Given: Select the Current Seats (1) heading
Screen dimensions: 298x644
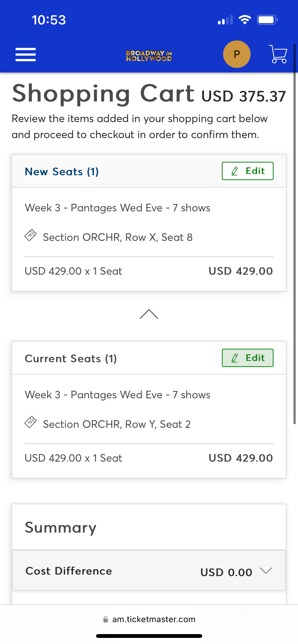Looking at the screenshot, I should [71, 359].
